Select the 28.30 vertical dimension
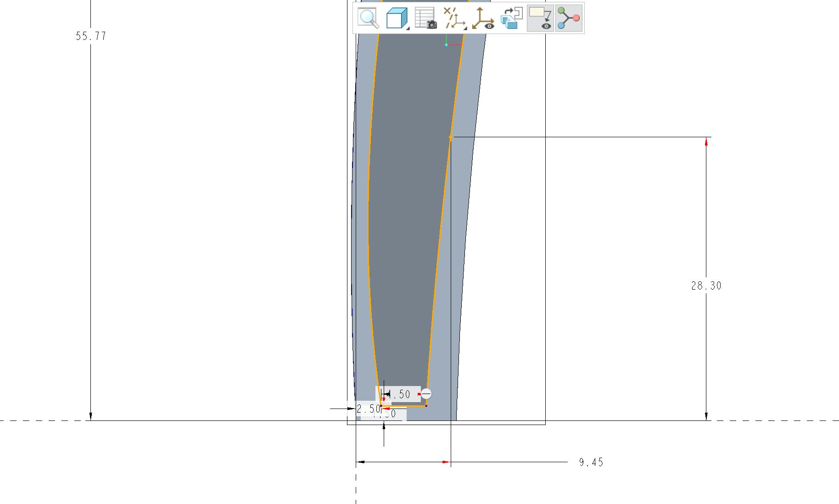The image size is (839, 504). pos(706,286)
